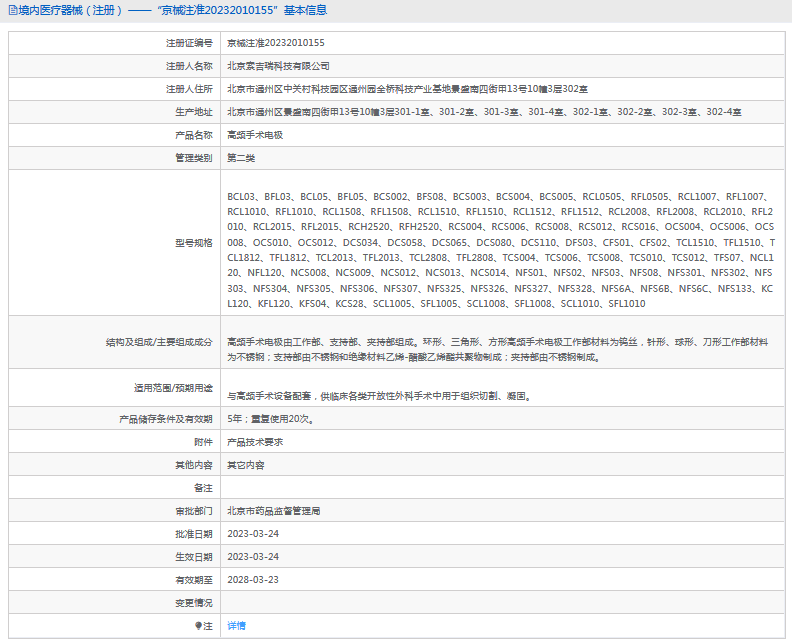Click the 产品技术要求 attachment text
Viewport: 792px width, 643px height.
tap(255, 442)
